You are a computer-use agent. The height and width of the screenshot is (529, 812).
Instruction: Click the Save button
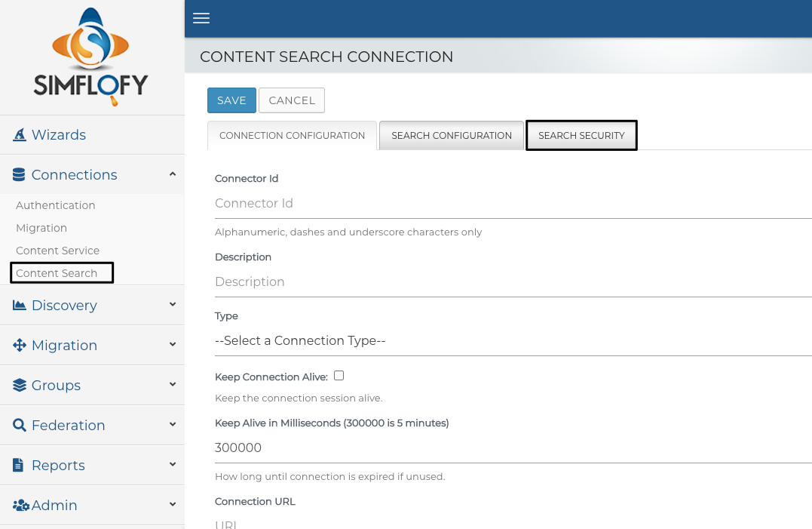click(231, 100)
